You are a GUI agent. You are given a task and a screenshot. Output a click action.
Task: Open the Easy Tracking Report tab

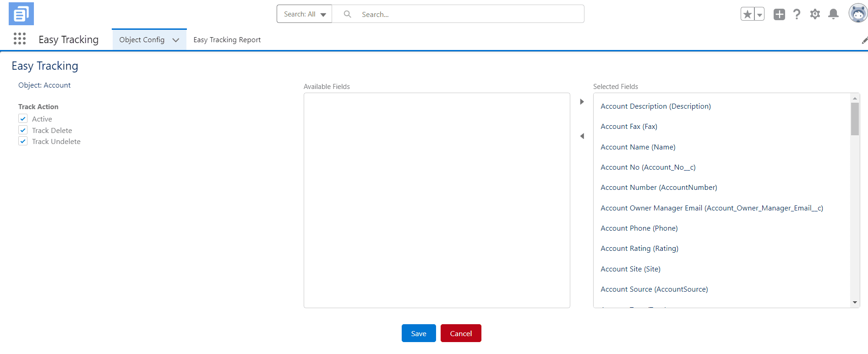pyautogui.click(x=227, y=40)
